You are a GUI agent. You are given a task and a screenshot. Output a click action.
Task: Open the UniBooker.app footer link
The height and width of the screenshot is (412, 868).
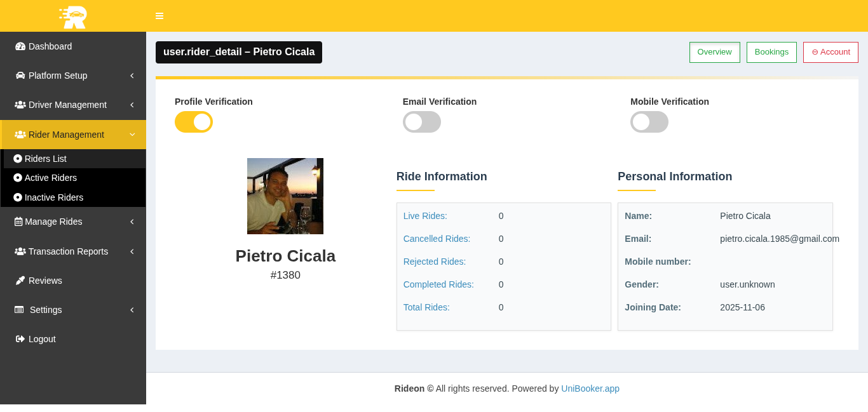click(x=590, y=389)
